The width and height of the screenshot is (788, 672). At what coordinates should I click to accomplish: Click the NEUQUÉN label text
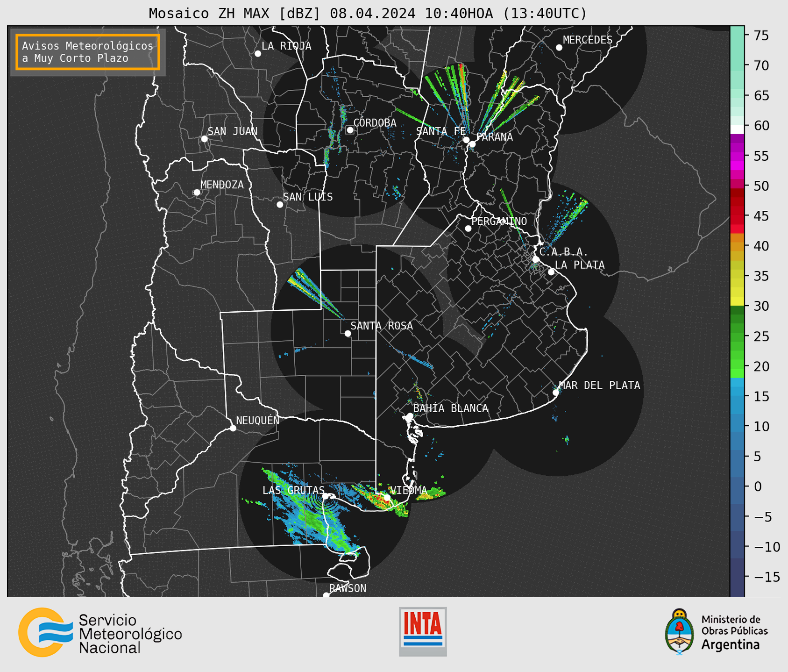(258, 420)
